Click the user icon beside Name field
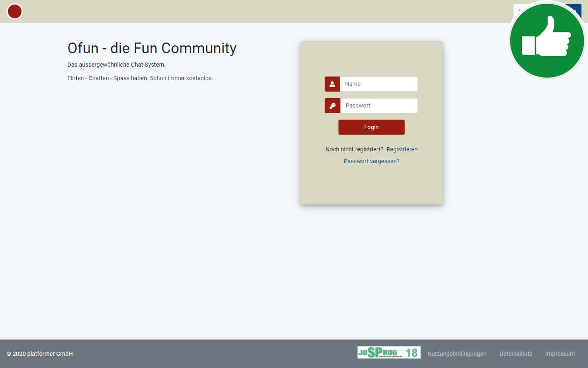Viewport: 588px width, 368px height. click(332, 84)
